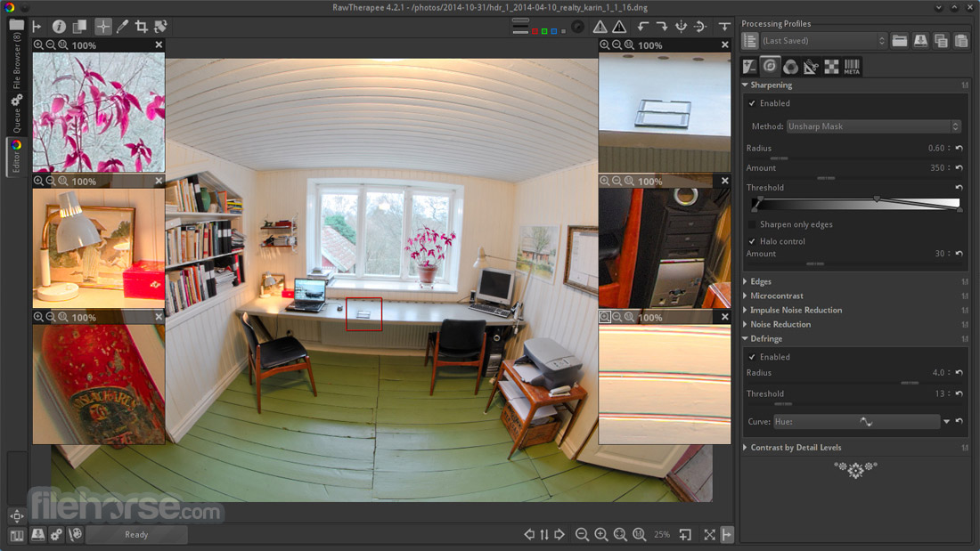The width and height of the screenshot is (980, 551).
Task: Go to previous image arrow
Action: (529, 535)
